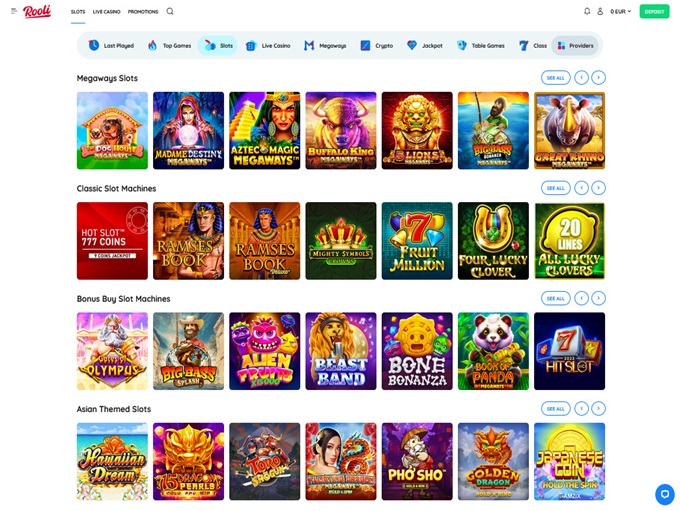This screenshot has height=511, width=680.
Task: Select the Top Games flame category
Action: [170, 45]
